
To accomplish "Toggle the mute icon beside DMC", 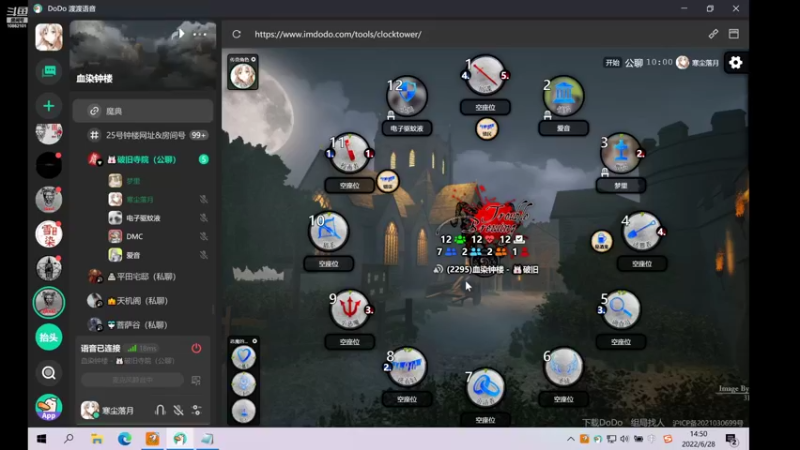I will [204, 236].
